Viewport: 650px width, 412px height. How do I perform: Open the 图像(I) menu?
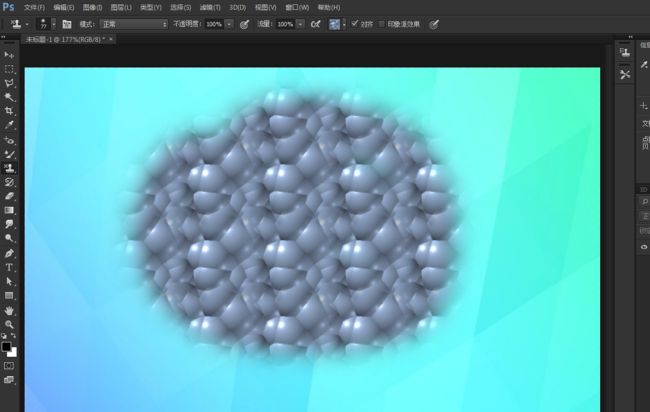(92, 7)
